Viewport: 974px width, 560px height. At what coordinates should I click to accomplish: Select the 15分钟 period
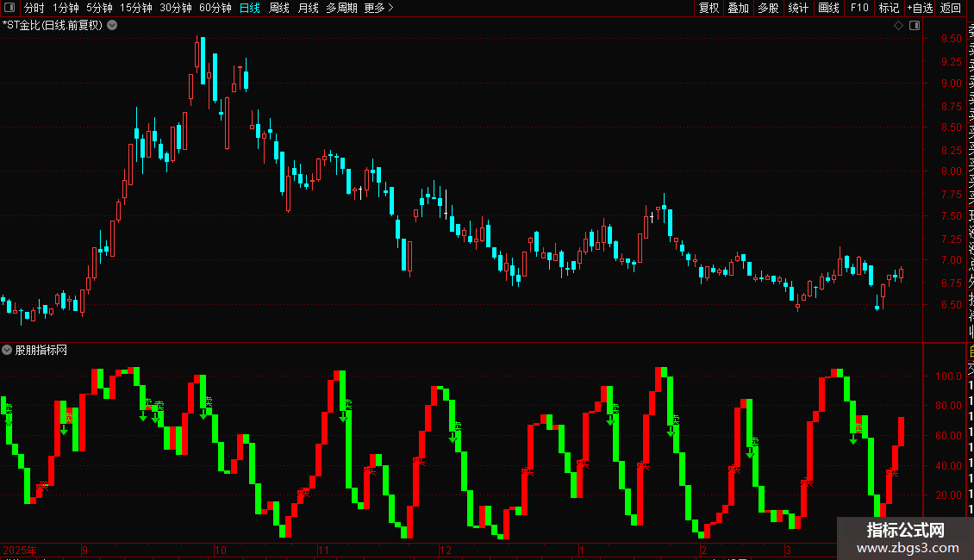136,8
